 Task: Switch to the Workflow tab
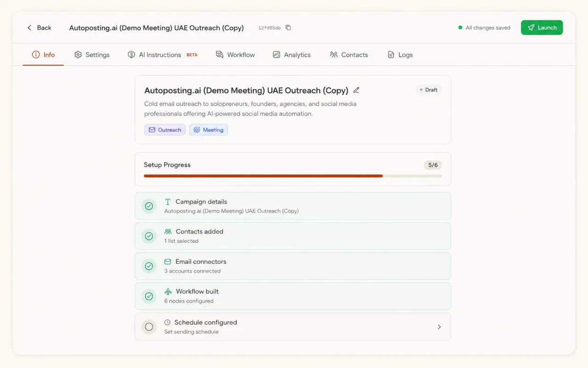click(235, 55)
